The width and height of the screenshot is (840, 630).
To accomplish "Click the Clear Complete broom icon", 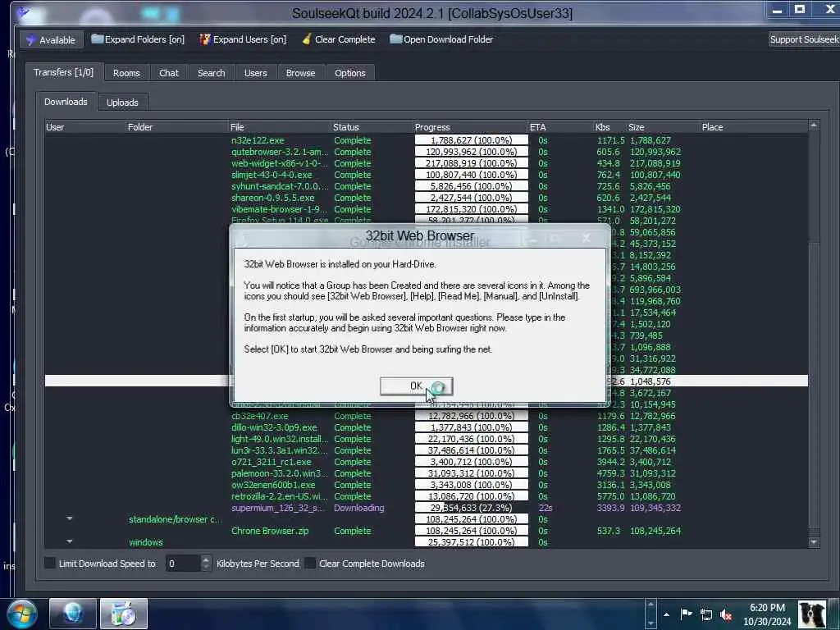I will pos(307,39).
